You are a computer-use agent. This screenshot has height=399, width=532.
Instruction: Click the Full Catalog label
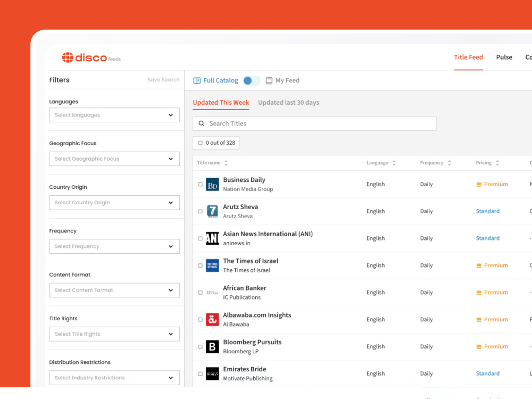click(221, 80)
